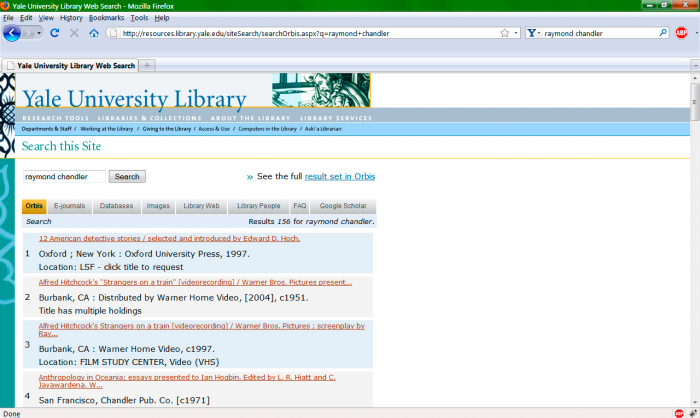This screenshot has width=700, height=418.
Task: Click the Adblock Plus status bar icon
Action: tap(679, 414)
